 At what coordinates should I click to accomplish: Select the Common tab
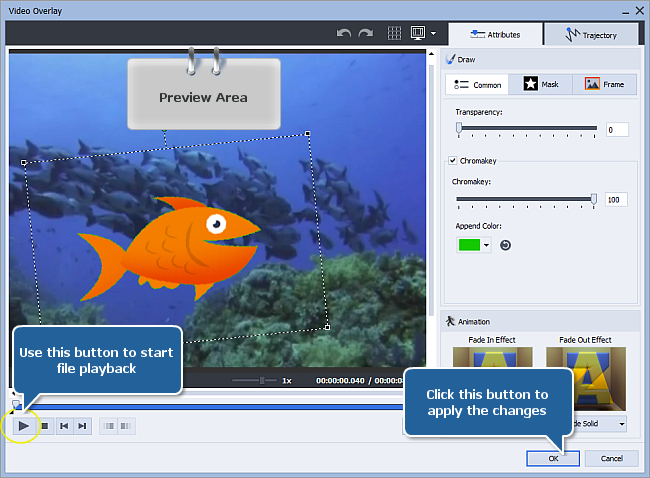(x=477, y=85)
